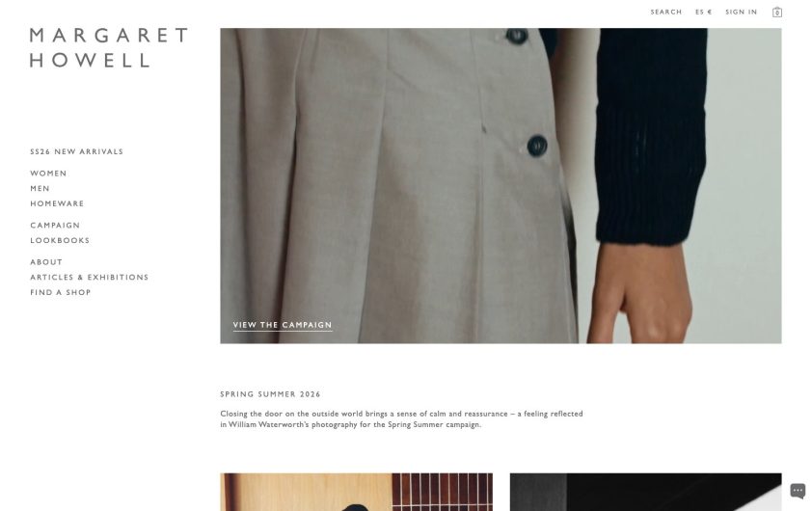Click the Spring Summer 2026 heading
This screenshot has height=511, width=812.
click(x=270, y=394)
